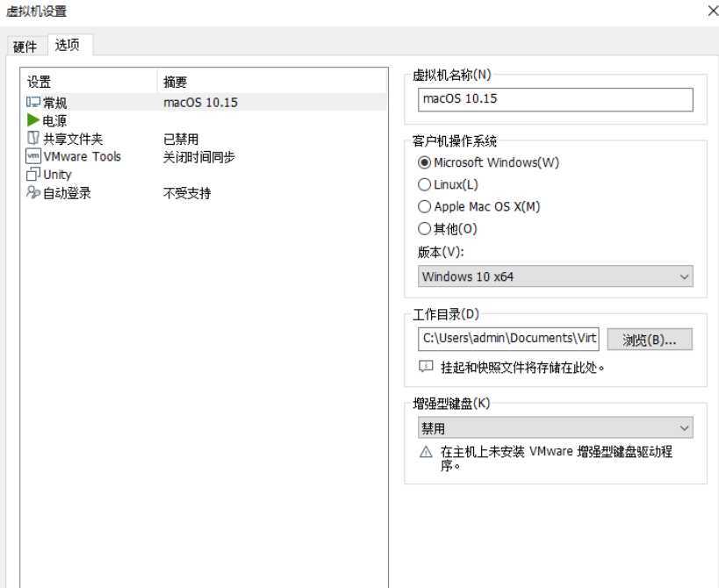Click the vm icon beside VMware Tools
Viewport: 719px width, 588px height.
(33, 156)
